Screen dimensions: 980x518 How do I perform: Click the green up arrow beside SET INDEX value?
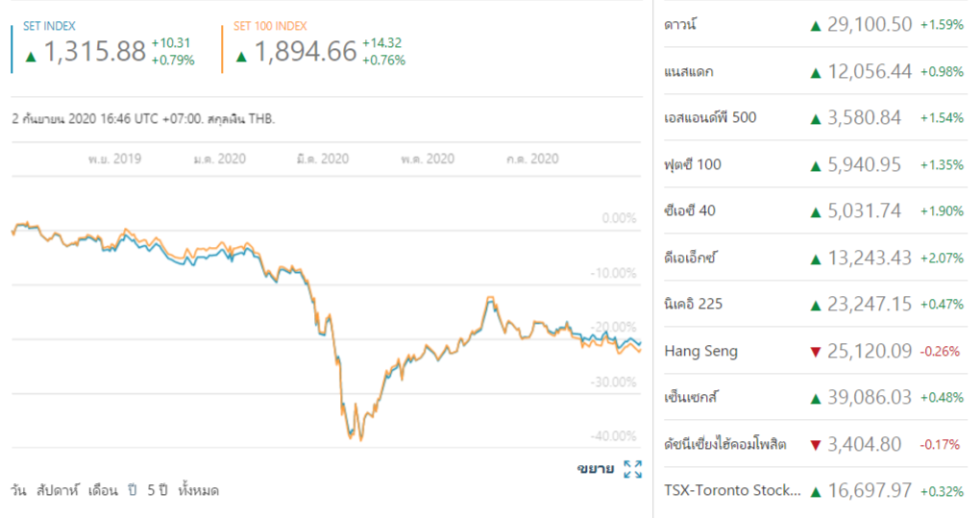pyautogui.click(x=31, y=56)
